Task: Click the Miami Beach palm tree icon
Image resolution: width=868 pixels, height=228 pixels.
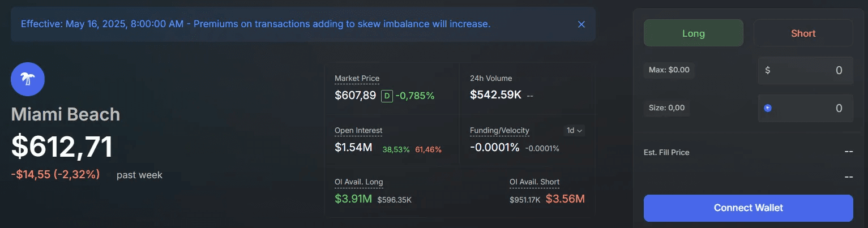Action: click(x=28, y=80)
